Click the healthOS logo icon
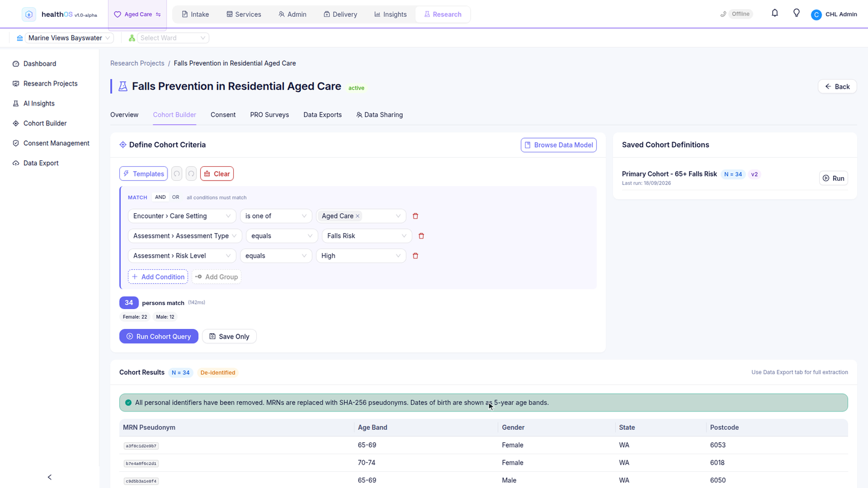This screenshot has width=868, height=488. click(29, 14)
